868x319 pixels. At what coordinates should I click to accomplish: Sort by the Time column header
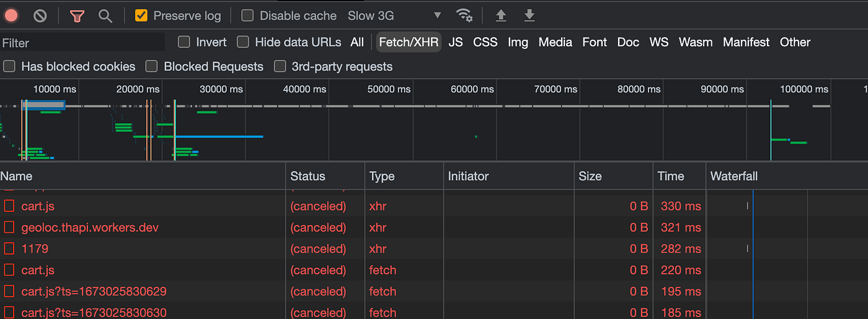pos(670,176)
